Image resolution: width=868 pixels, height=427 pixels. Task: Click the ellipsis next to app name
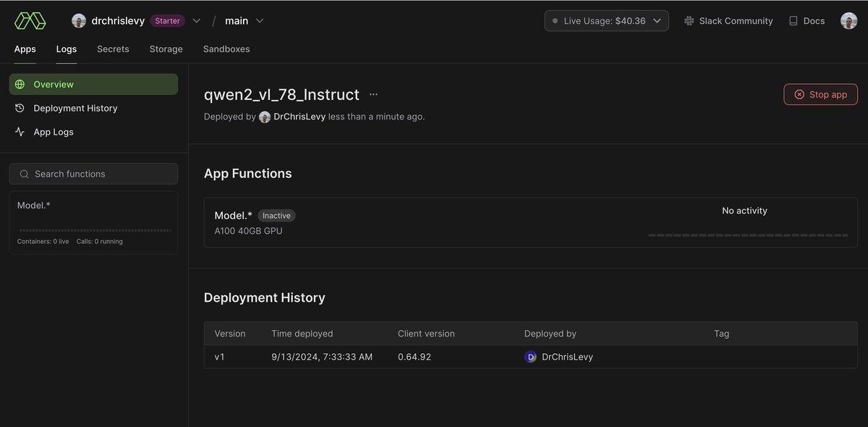click(x=373, y=95)
